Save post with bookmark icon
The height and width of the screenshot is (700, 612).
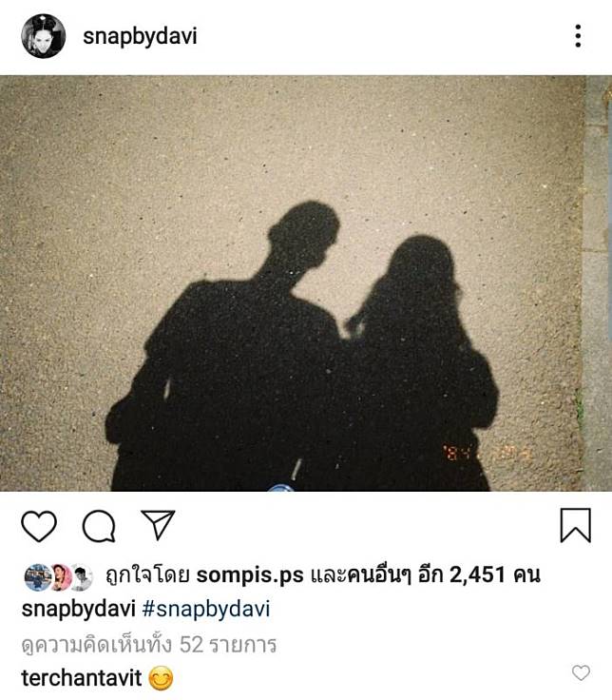click(x=576, y=525)
